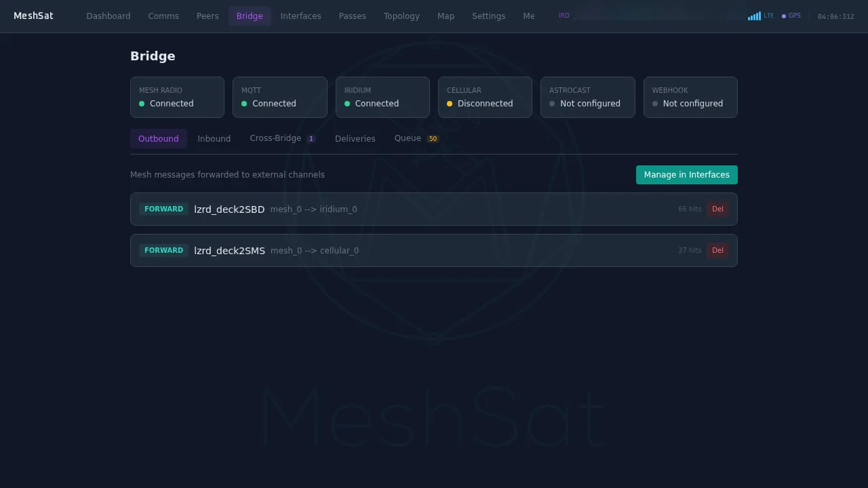The height and width of the screenshot is (488, 868).
Task: Click the FORWARD badge on lzrd_deck2SBD rule
Action: 163,209
